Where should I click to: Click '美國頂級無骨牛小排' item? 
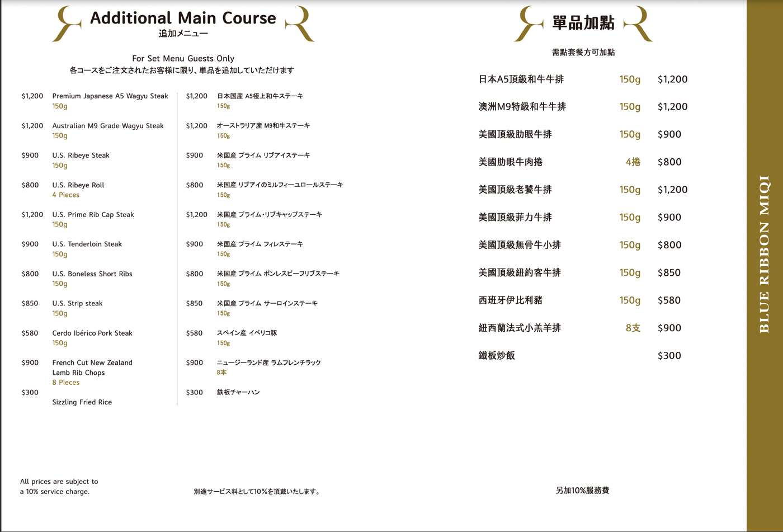[520, 245]
